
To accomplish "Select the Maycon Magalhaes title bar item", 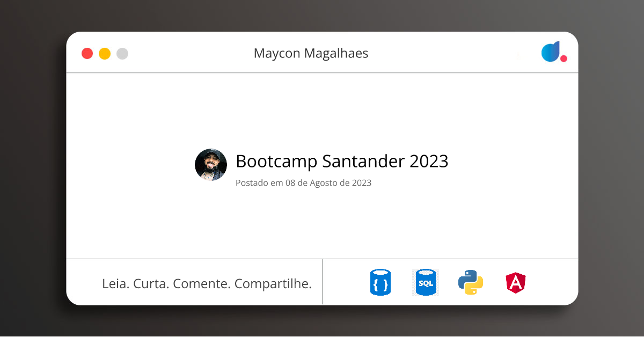I will 311,53.
